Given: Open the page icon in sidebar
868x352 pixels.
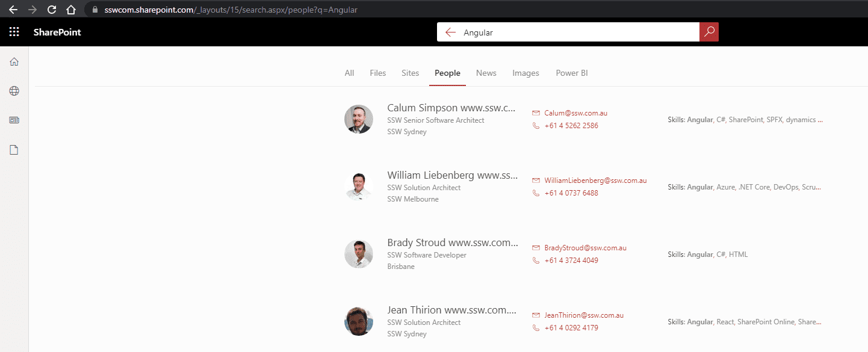Looking at the screenshot, I should pos(14,150).
